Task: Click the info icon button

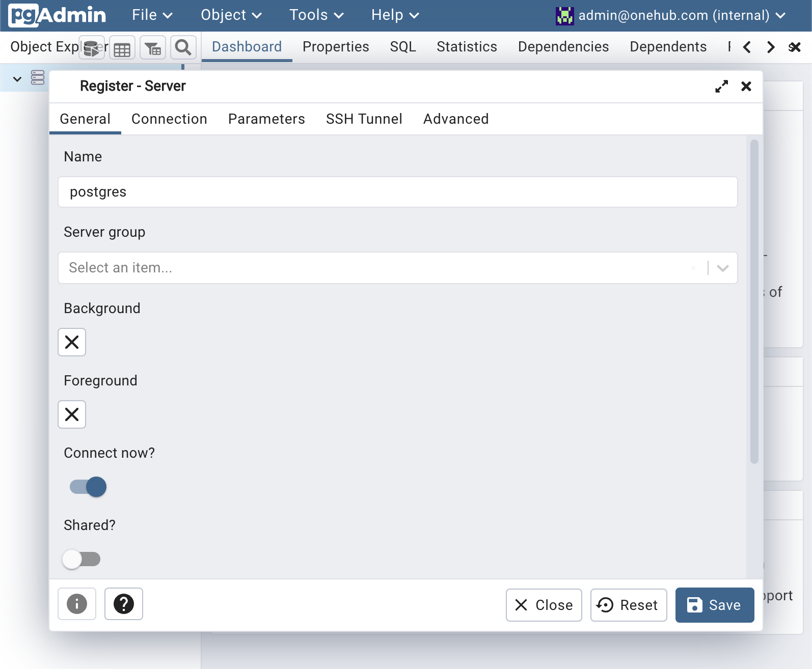Action: [x=77, y=604]
